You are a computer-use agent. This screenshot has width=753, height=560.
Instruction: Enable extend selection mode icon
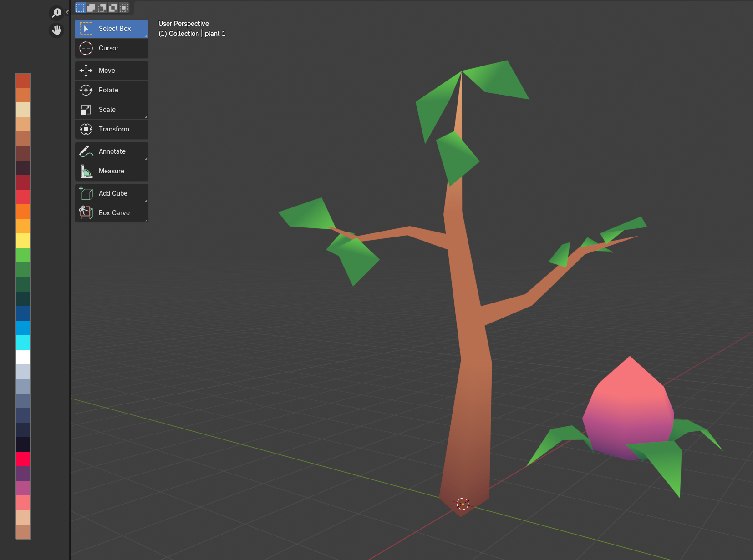(91, 7)
